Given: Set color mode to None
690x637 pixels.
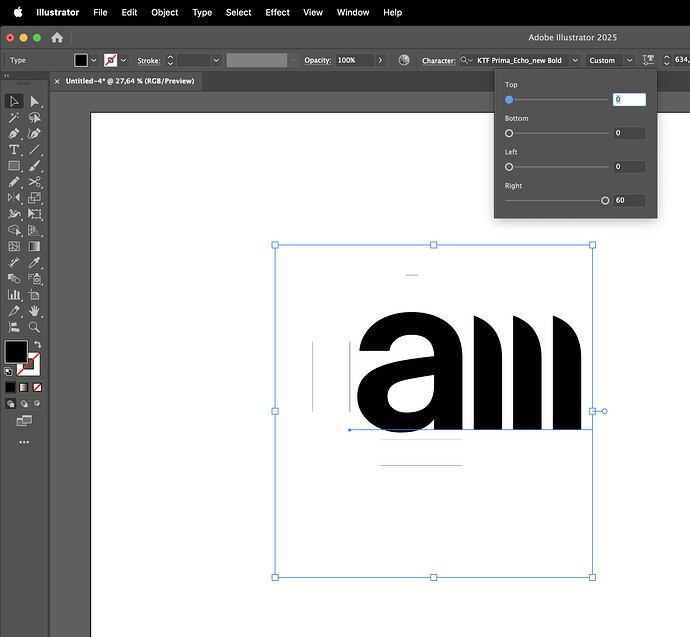Looking at the screenshot, I should coord(37,387).
